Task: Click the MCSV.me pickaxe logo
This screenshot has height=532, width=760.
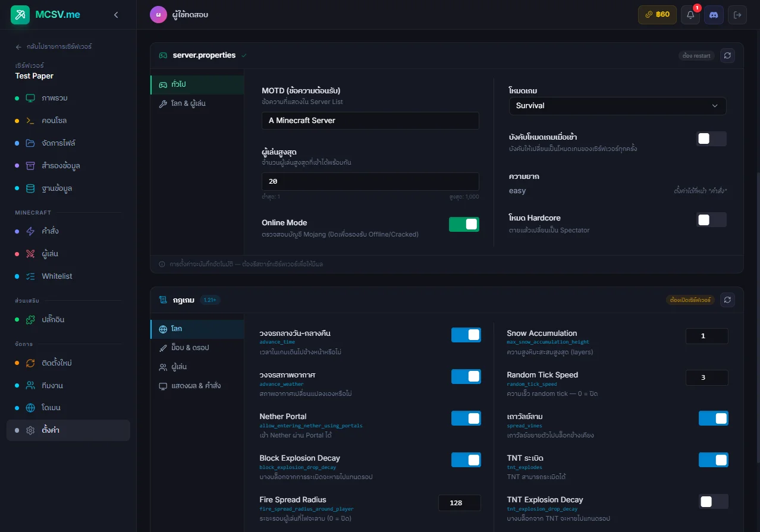Action: [x=20, y=15]
